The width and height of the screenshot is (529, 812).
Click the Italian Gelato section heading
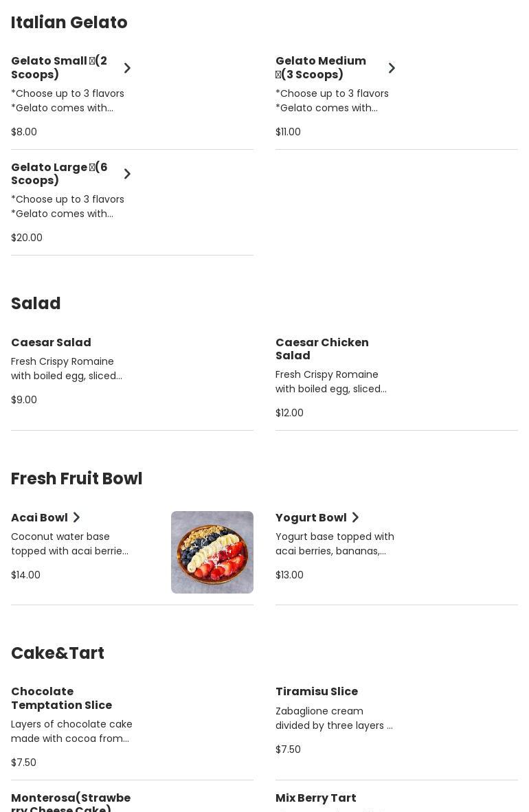pos(69,23)
